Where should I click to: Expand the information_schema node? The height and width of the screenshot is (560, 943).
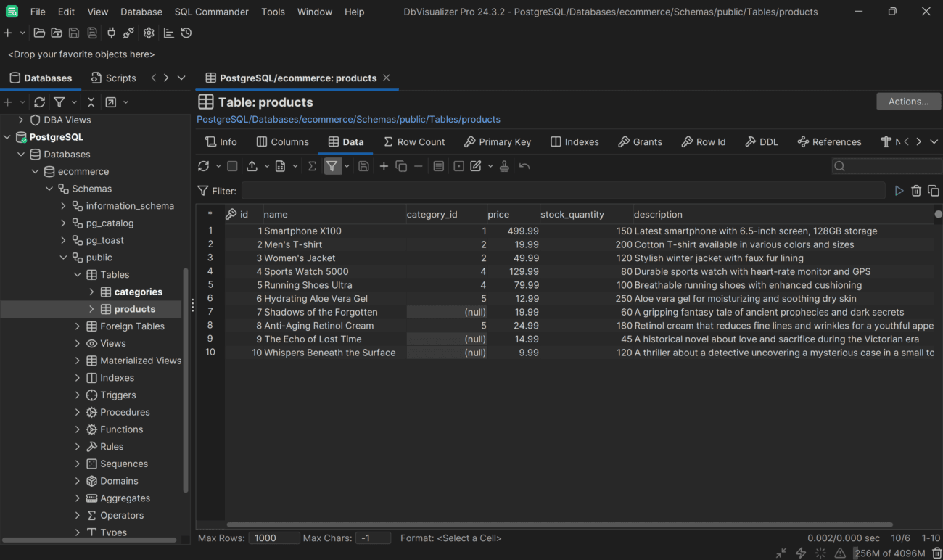pos(63,206)
